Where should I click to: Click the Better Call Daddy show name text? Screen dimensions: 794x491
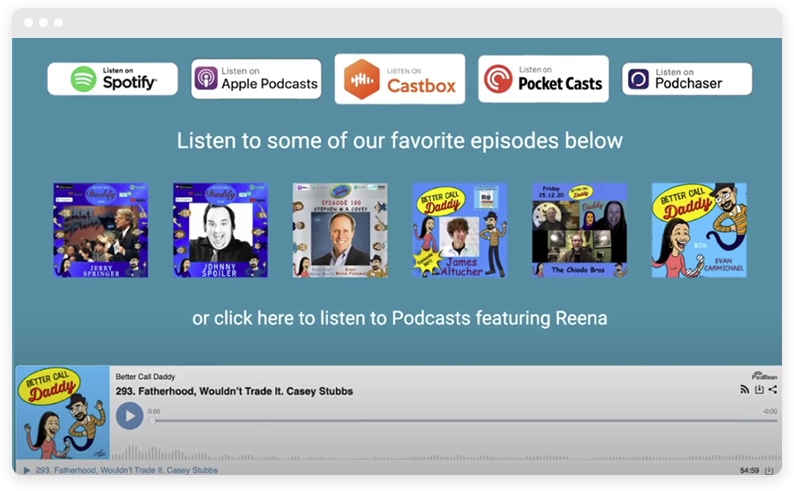(145, 377)
